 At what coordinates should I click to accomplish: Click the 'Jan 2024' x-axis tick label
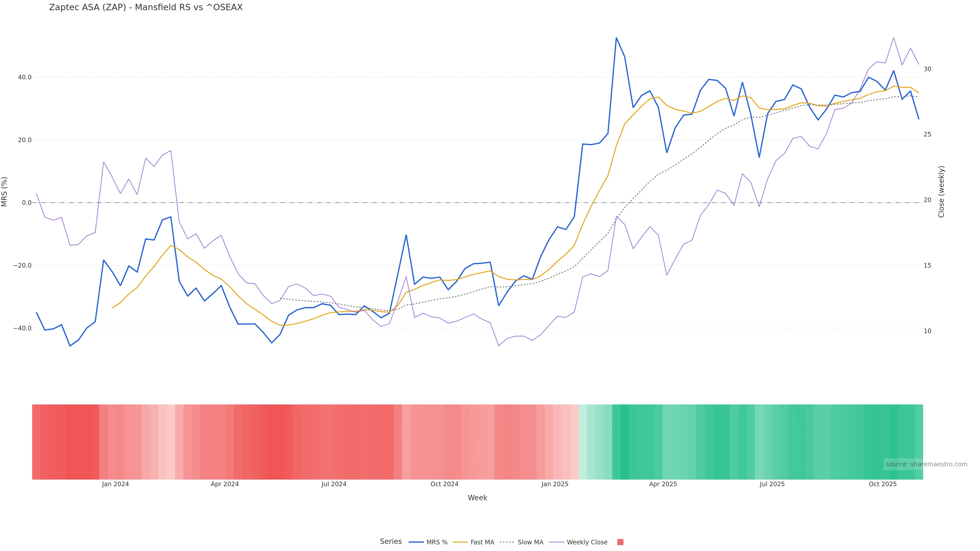point(115,484)
